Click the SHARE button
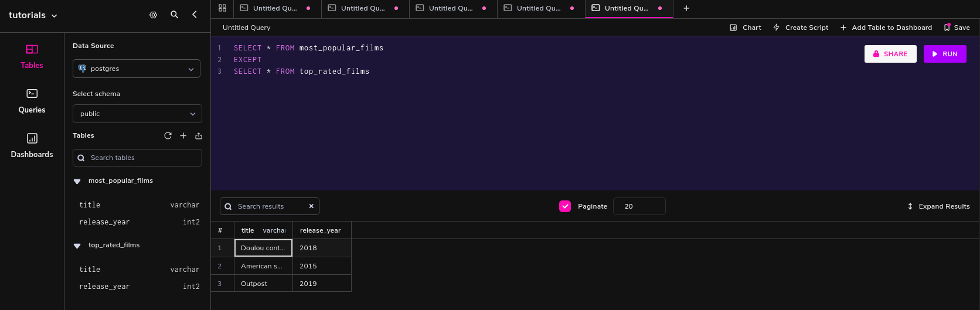The height and width of the screenshot is (310, 980). click(890, 54)
